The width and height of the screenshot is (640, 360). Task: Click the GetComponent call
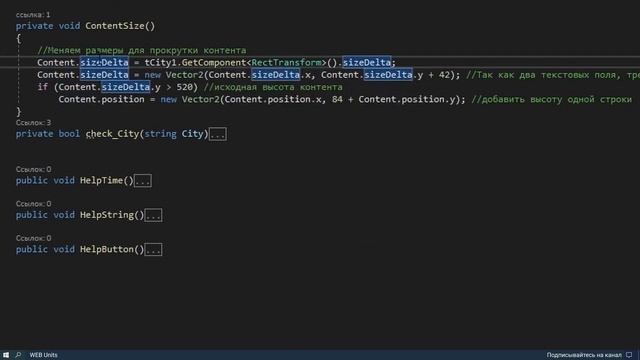(214, 62)
